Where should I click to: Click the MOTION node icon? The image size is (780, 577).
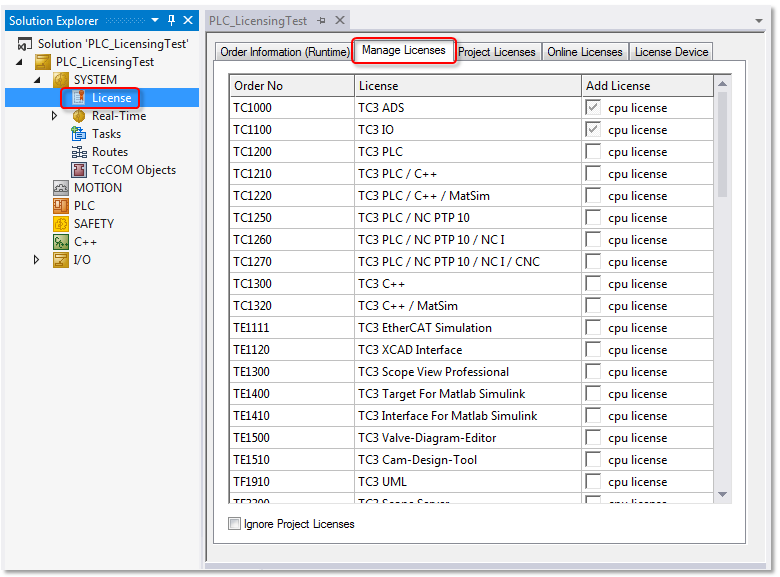pos(61,188)
